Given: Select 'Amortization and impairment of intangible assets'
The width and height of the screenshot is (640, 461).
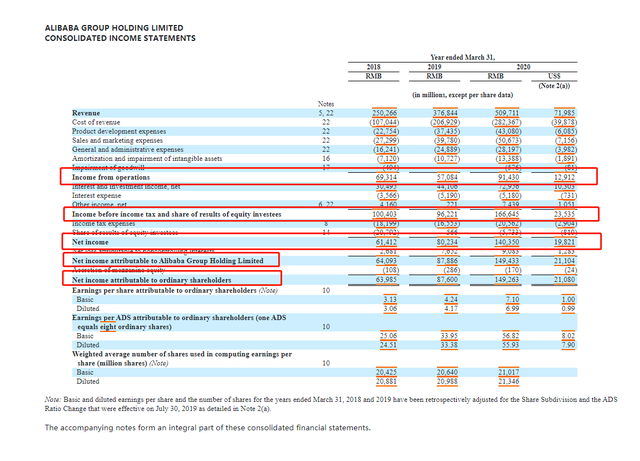Looking at the screenshot, I should point(147,158).
